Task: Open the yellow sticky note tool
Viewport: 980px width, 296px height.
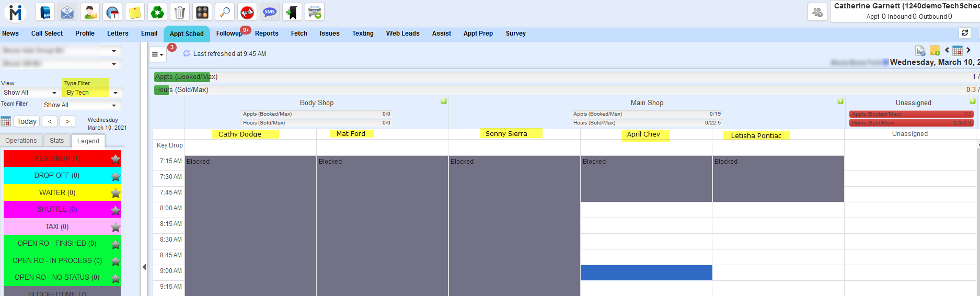Action: pyautogui.click(x=135, y=12)
